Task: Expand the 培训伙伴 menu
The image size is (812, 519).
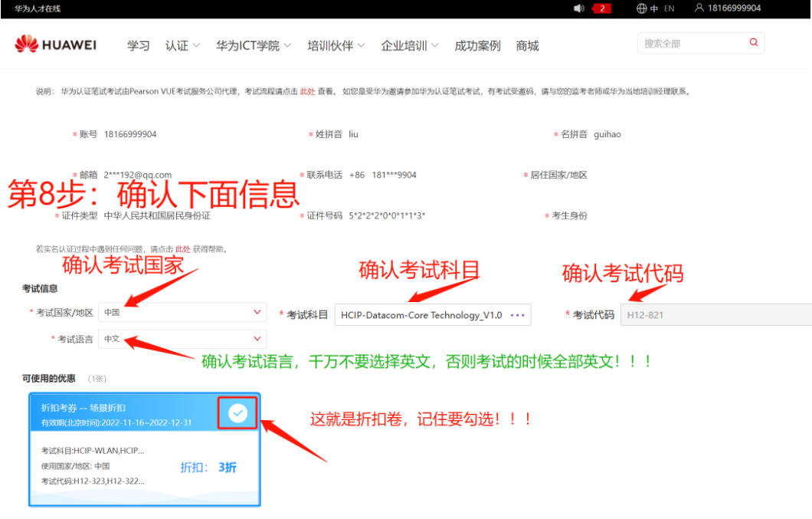Action: (336, 46)
